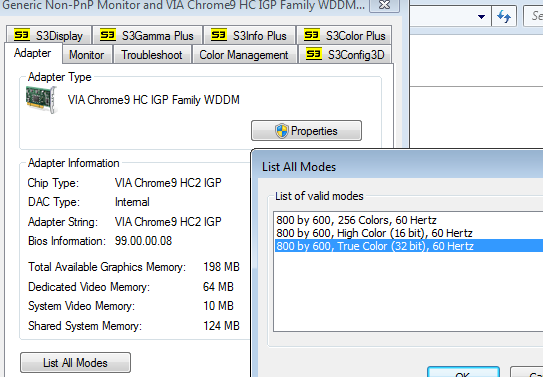Click the adapter Properties button
Screen dimensions: 543x377
(x=306, y=131)
